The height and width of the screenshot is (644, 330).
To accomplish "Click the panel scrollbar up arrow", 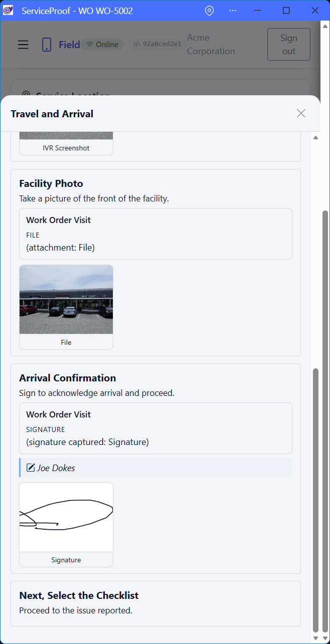I will point(316,137).
